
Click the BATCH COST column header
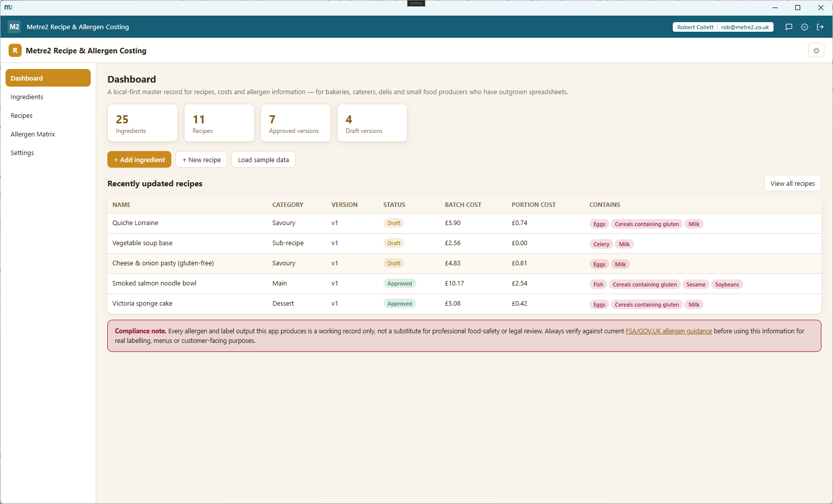[x=463, y=205]
